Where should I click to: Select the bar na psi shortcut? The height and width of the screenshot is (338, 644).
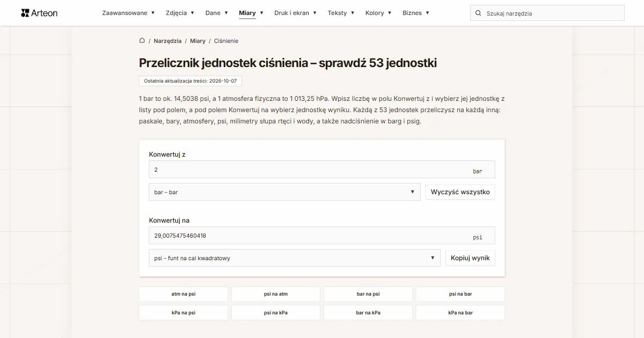coord(368,294)
